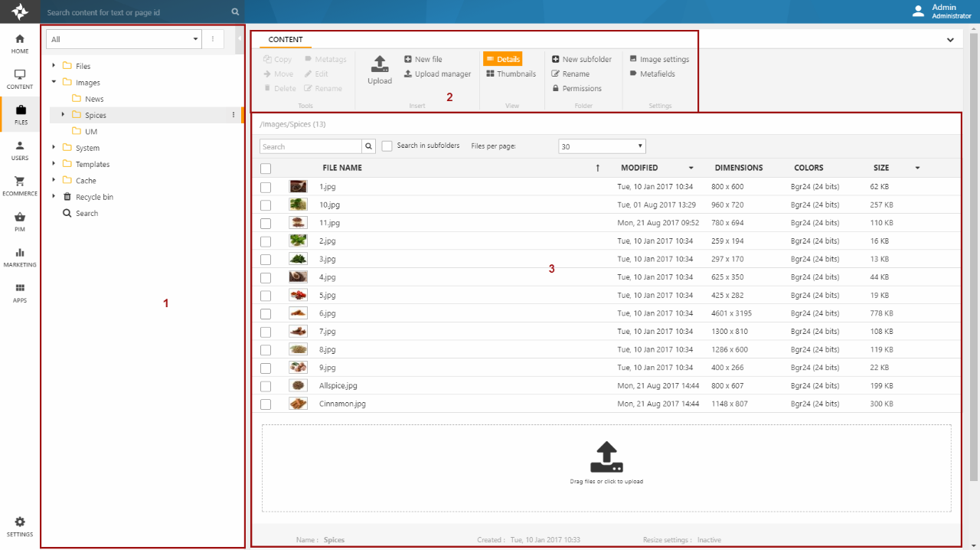Open the Upload manager

437,74
